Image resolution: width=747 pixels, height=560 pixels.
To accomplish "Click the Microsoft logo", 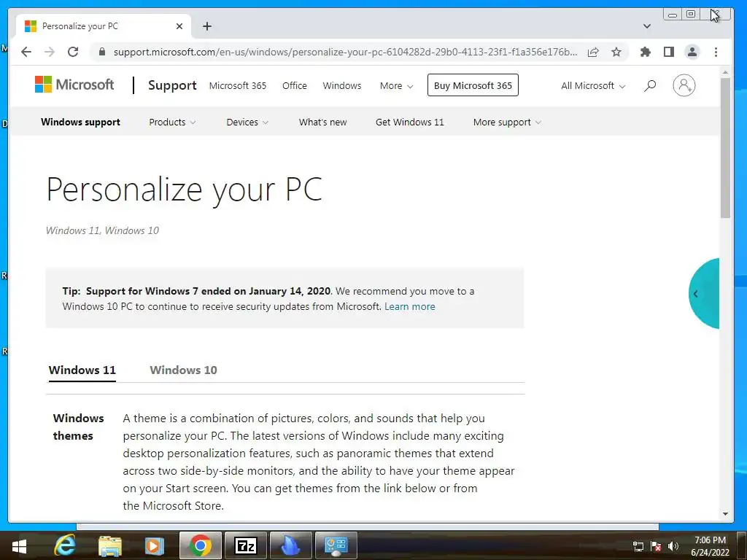I will pos(74,85).
